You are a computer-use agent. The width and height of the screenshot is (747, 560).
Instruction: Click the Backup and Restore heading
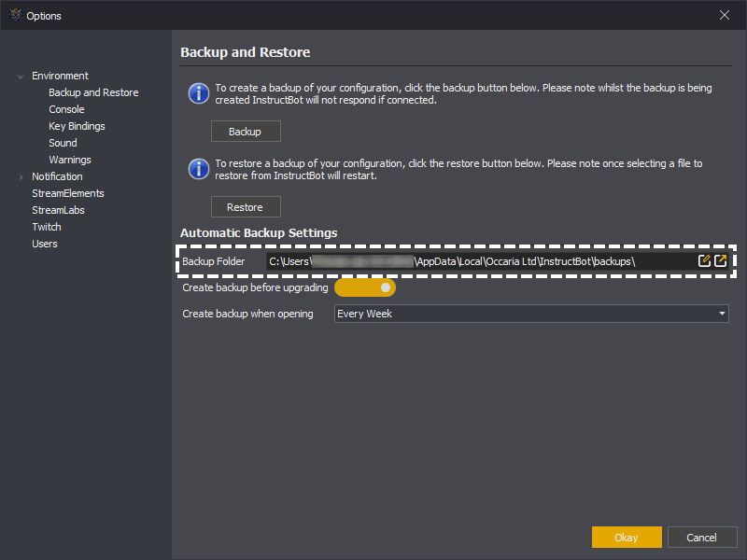246,52
